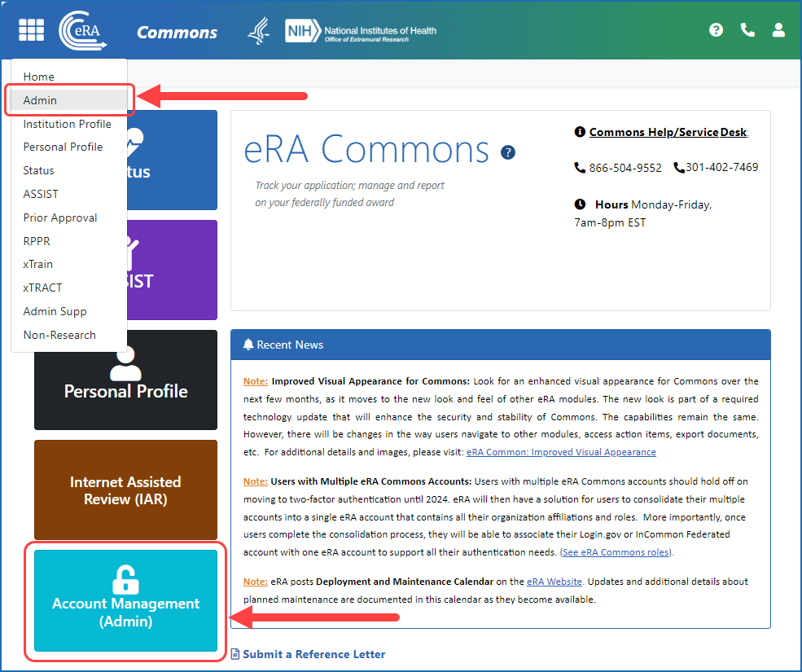Select Admin in the dropdown menu

tap(69, 100)
